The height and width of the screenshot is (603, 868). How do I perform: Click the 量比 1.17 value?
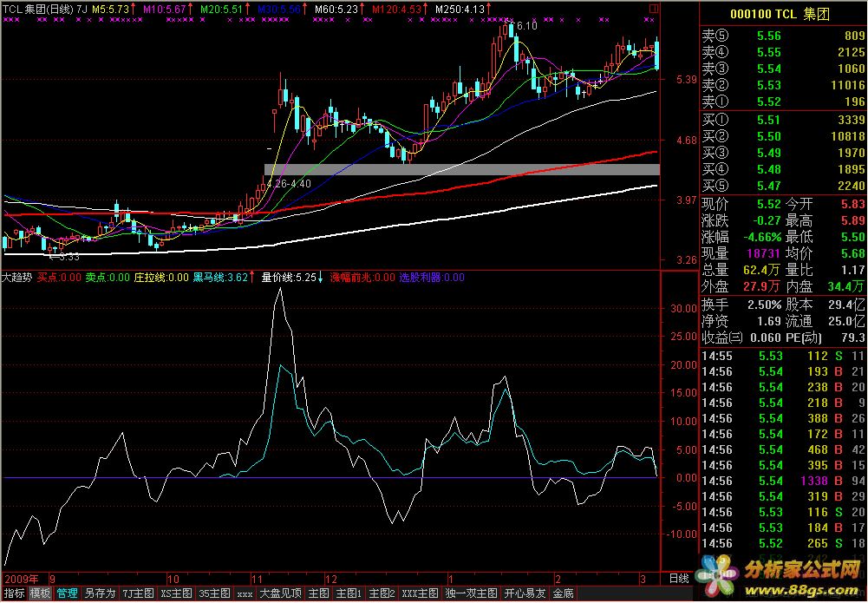(855, 270)
